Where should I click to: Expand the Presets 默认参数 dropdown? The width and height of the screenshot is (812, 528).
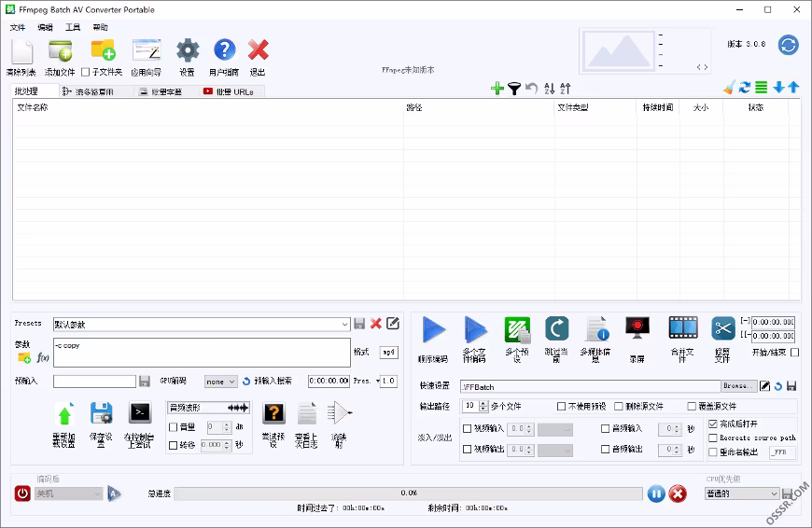click(x=345, y=325)
